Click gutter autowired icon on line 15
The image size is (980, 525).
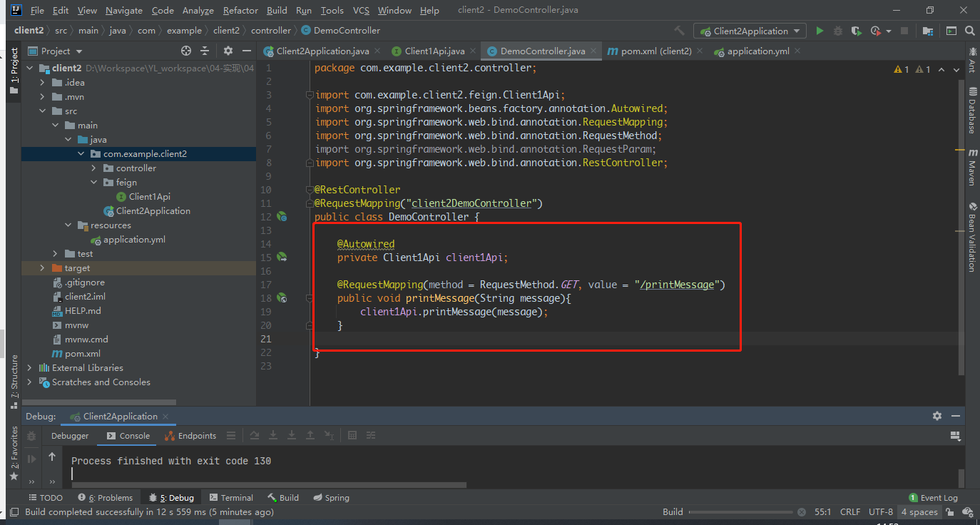coord(282,257)
